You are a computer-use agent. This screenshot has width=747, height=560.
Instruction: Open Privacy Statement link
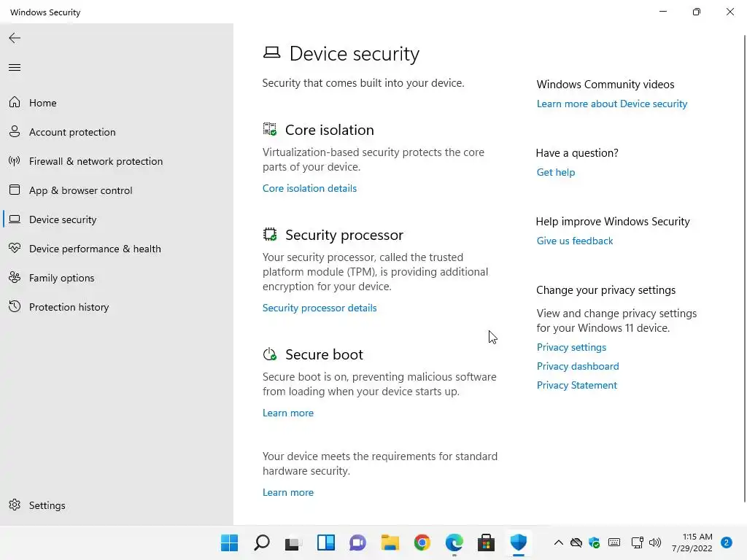tap(576, 385)
